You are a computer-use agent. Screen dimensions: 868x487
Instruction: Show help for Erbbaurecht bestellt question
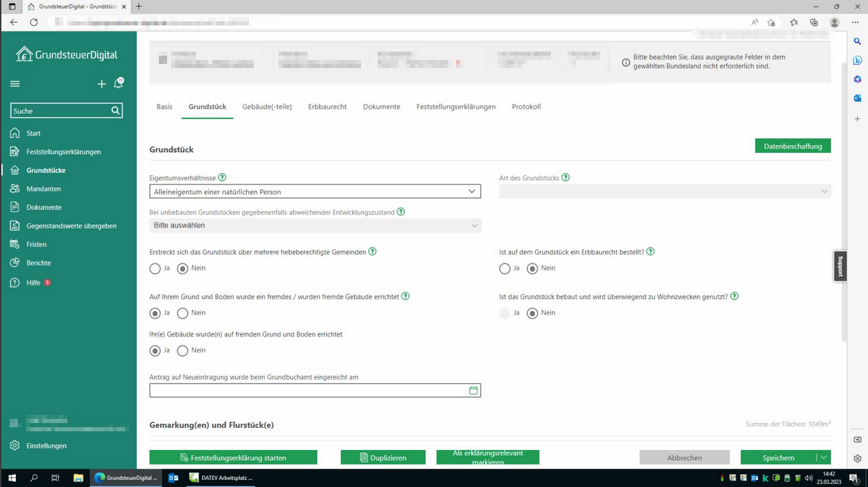651,252
